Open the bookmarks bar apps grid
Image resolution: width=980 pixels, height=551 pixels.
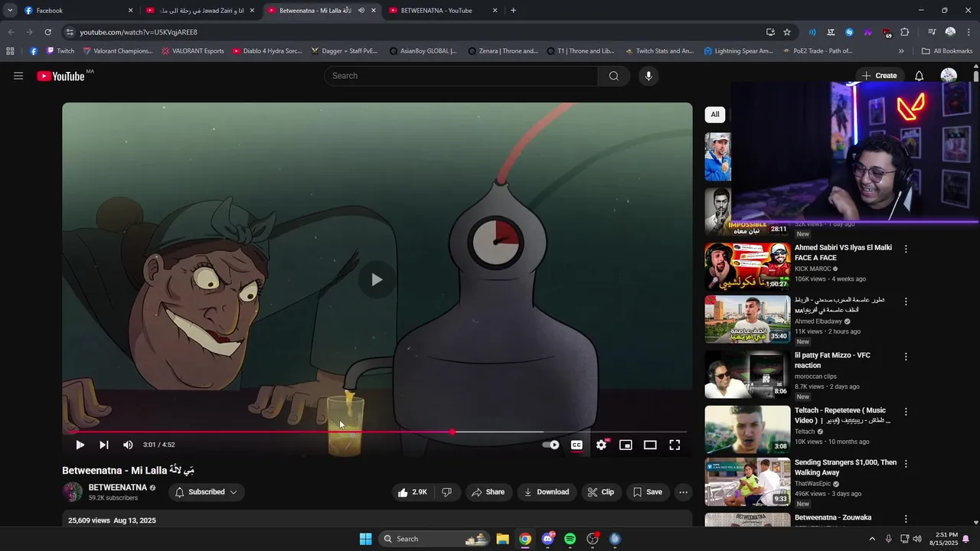click(x=10, y=51)
